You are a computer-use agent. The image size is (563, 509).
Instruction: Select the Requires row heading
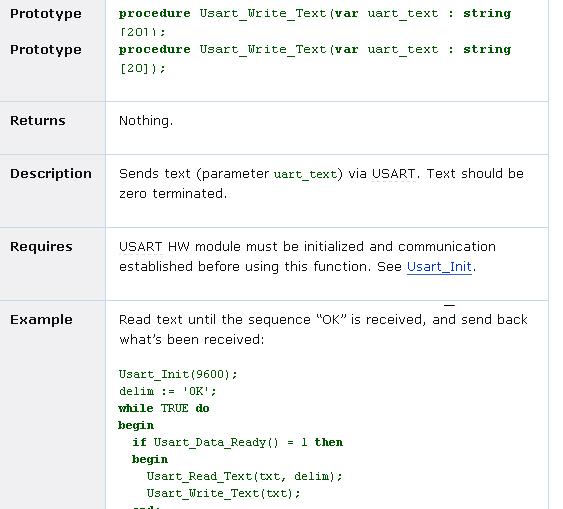point(41,247)
